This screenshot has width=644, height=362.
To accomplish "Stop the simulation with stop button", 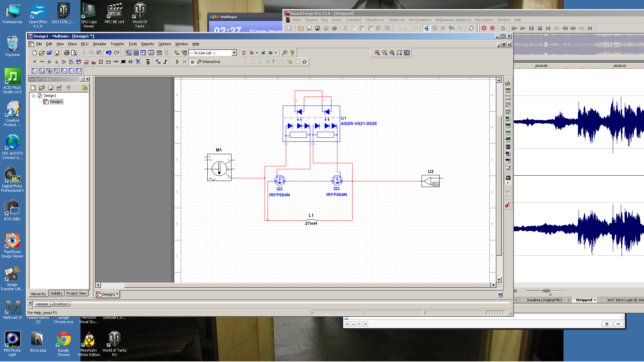I will pyautogui.click(x=192, y=62).
